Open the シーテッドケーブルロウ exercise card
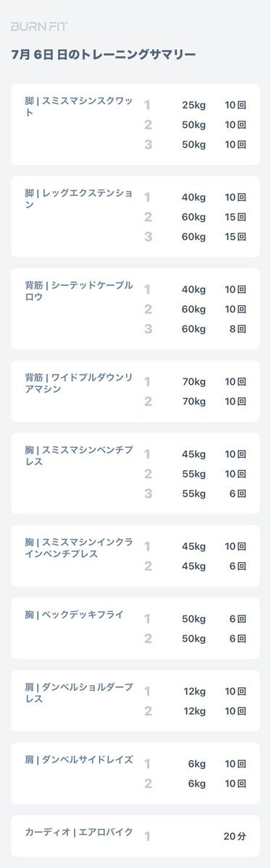 point(135,309)
